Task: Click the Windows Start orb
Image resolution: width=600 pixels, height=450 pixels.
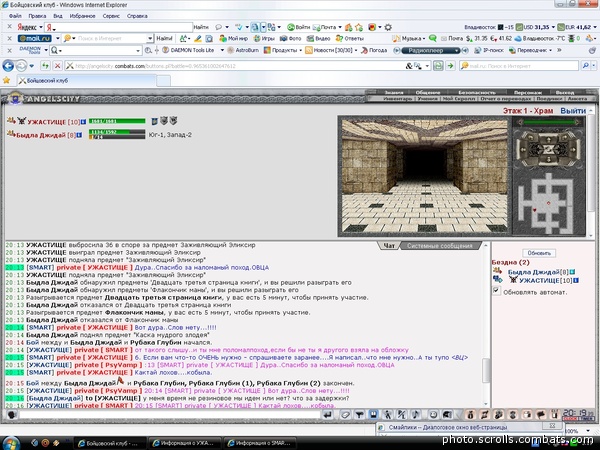Action: coord(11,443)
